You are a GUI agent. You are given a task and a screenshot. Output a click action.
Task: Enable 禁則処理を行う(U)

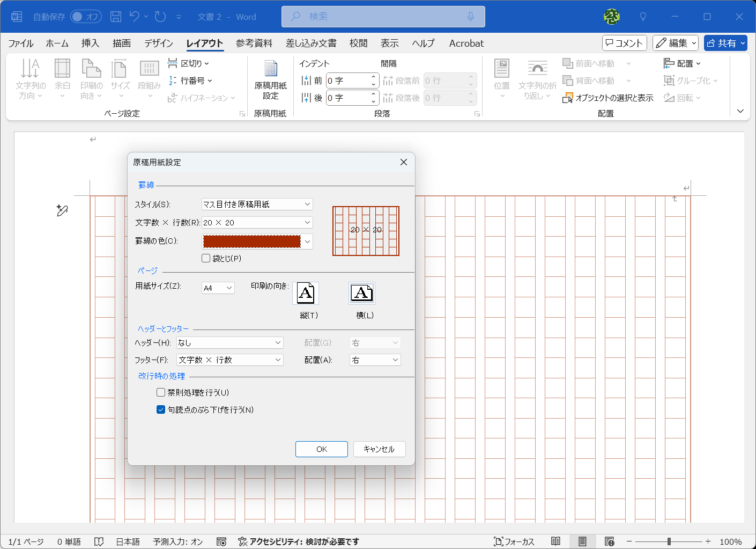161,392
